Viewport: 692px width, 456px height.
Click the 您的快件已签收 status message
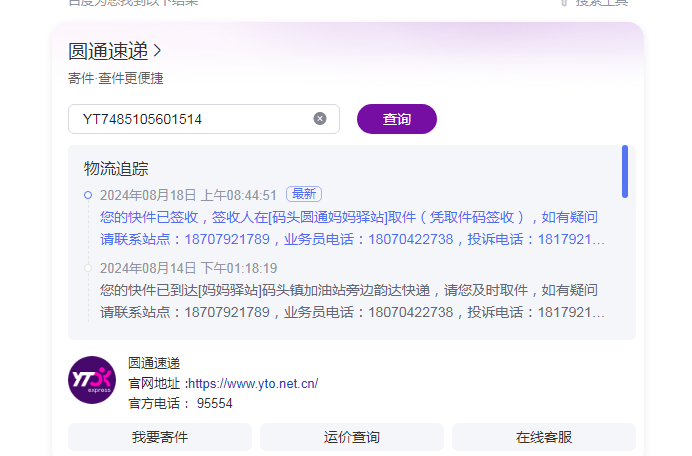[352, 228]
